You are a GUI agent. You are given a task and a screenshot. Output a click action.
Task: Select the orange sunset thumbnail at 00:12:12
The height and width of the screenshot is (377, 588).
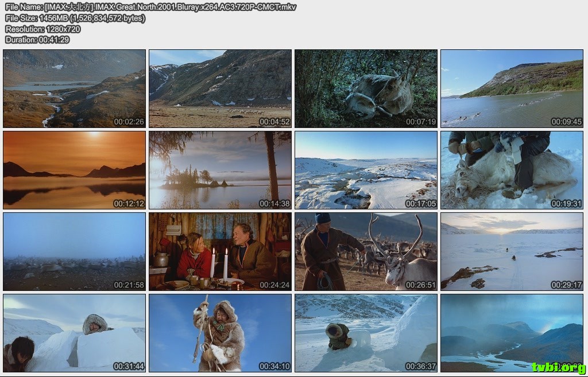(x=74, y=170)
